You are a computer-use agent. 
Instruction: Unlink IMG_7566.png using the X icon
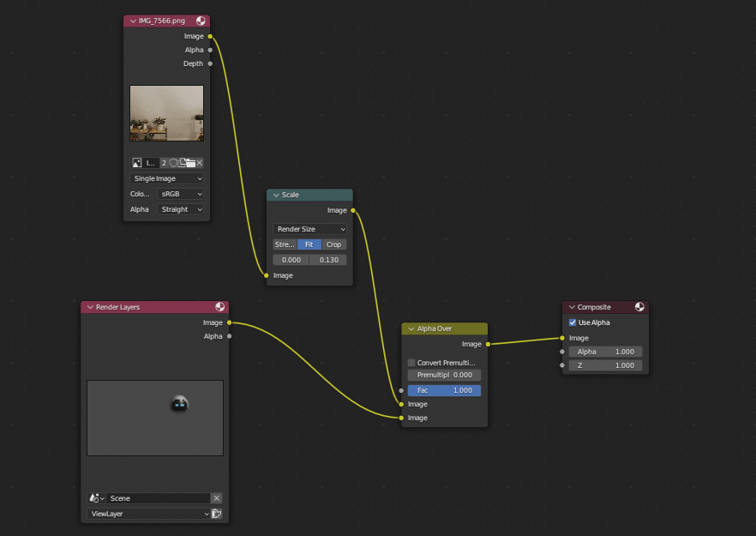pyautogui.click(x=199, y=163)
